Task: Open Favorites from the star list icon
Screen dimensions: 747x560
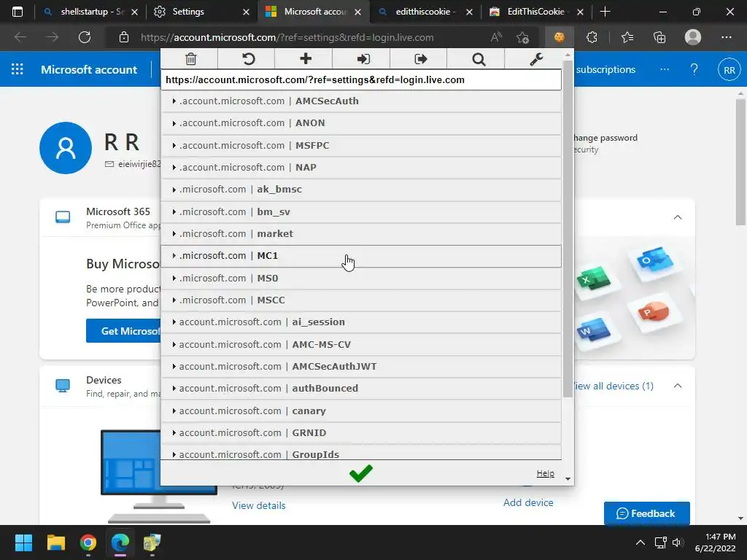Action: [627, 37]
